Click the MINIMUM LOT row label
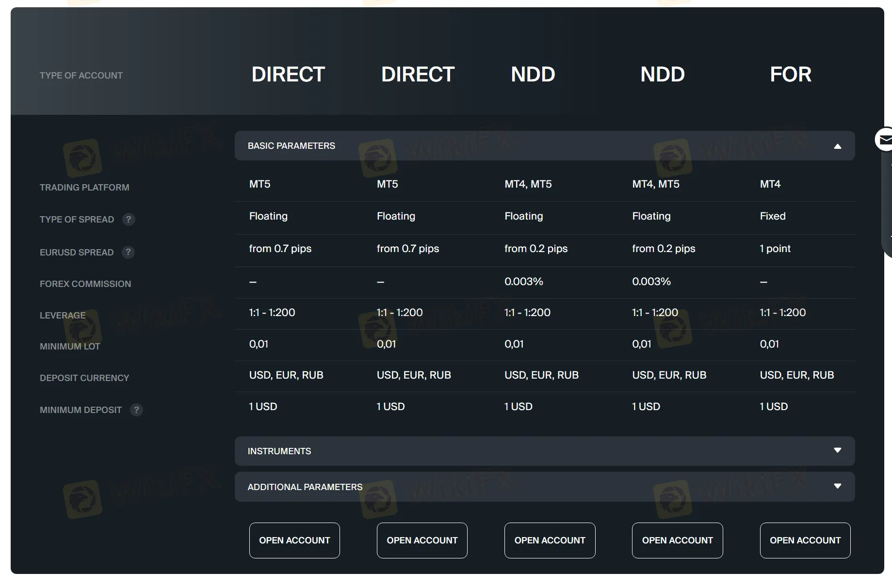892x588 pixels. click(70, 347)
